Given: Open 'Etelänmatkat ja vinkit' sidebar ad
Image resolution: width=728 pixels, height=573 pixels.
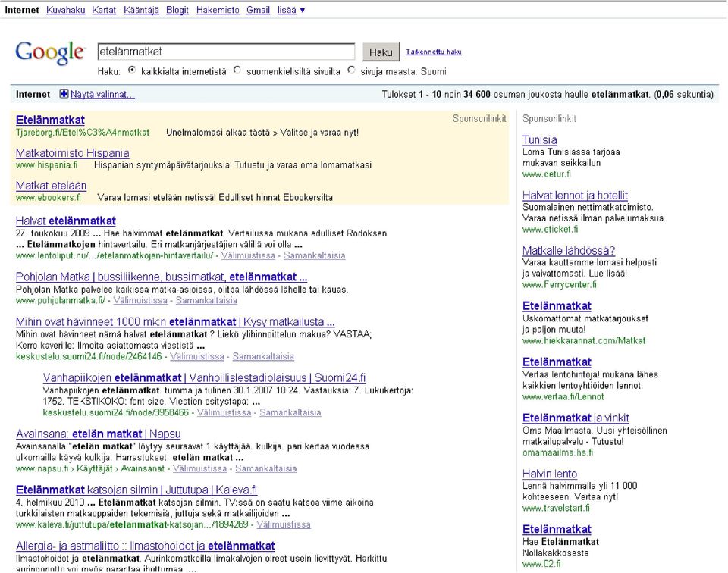Looking at the screenshot, I should click(576, 418).
